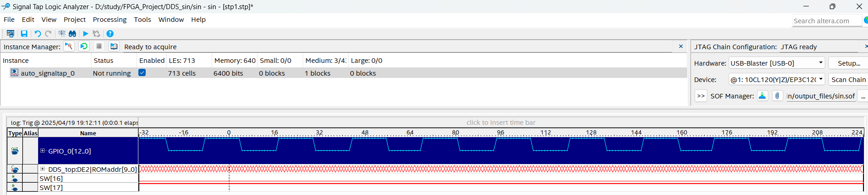Click the paperclip attach SOF icon
Viewport: 868px width, 195px height.
click(777, 96)
